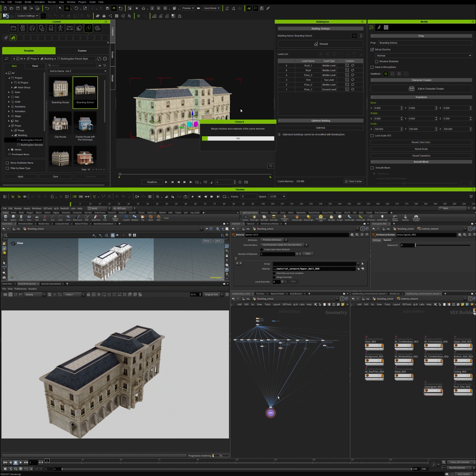
Task: Open the Custom Settings dropdown
Action: [27, 16]
